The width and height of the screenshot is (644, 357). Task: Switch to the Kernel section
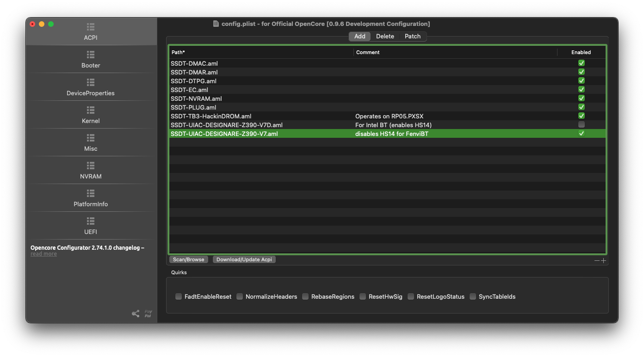click(91, 115)
